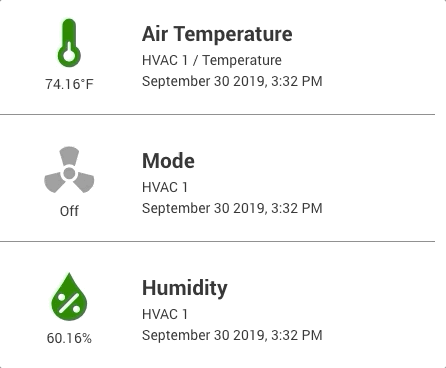
Task: Select the Mode list row
Action: click(x=217, y=178)
